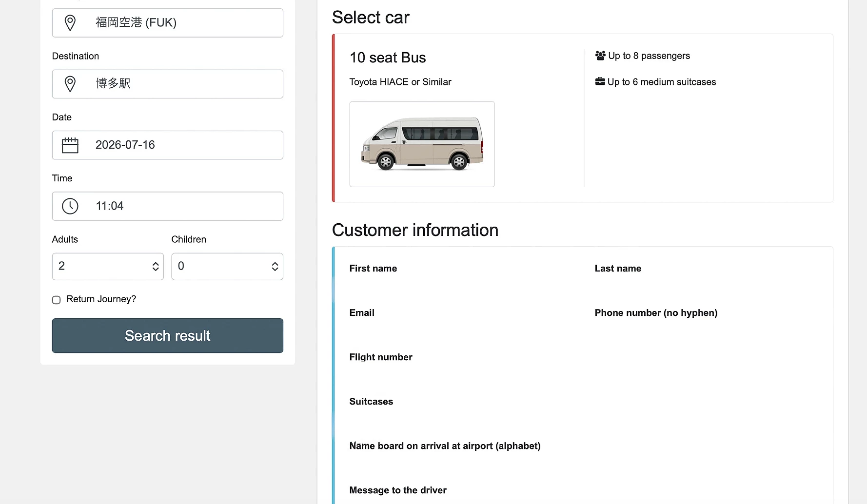Open the Children count selector arrows
This screenshot has height=504, width=867.
275,267
